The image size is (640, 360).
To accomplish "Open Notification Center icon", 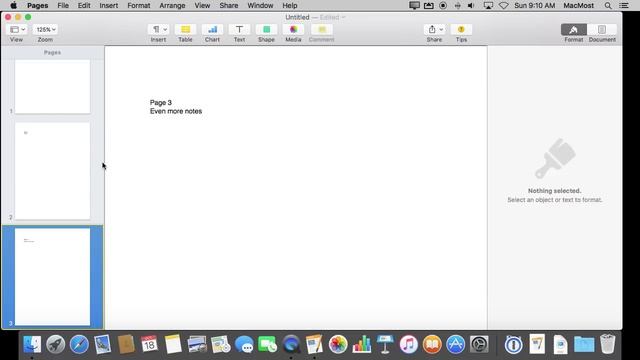I will click(x=624, y=5).
